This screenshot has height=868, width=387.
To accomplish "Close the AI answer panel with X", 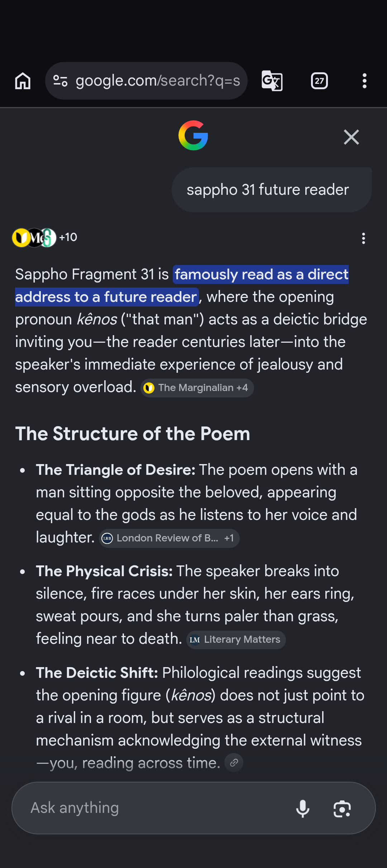I will [351, 137].
